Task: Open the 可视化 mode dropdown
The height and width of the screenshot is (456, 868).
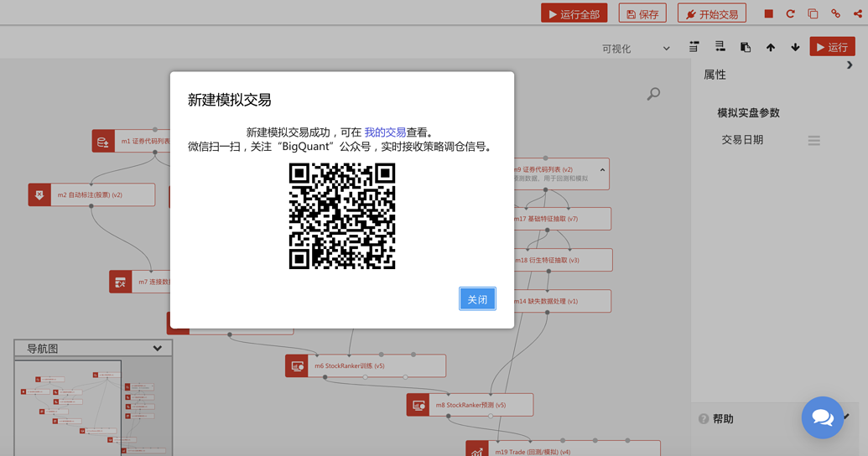Action: tap(636, 49)
